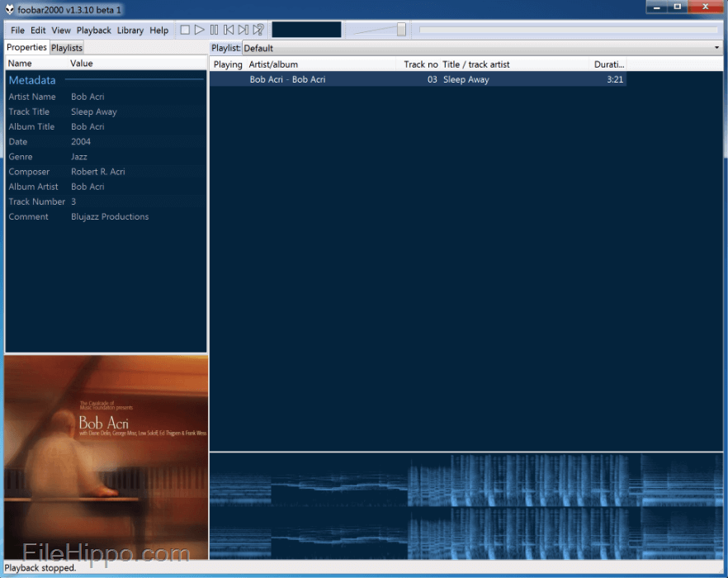Screen dimensions: 728x578
Task: Click the Stop playback button
Action: coord(185,30)
